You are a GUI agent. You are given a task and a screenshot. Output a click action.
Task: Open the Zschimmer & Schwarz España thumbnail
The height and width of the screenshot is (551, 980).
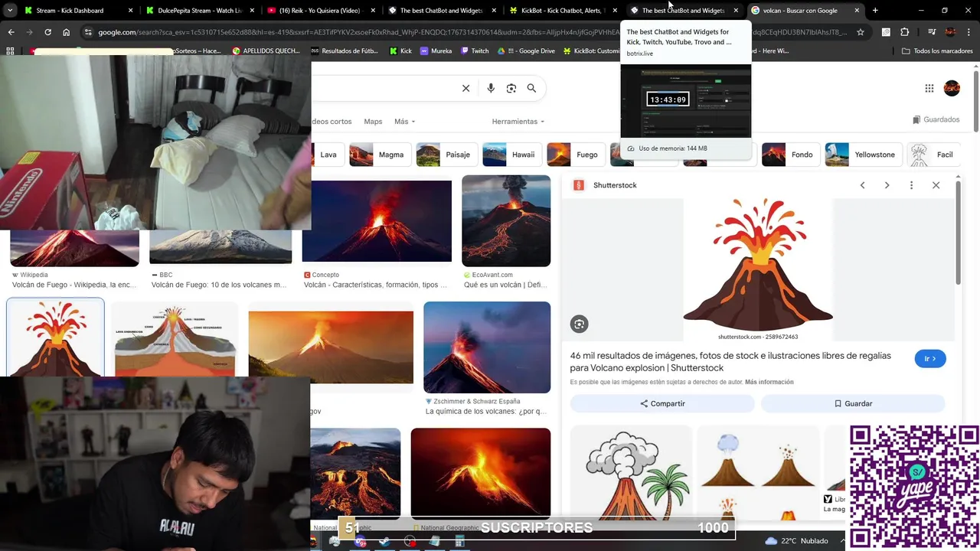point(487,347)
